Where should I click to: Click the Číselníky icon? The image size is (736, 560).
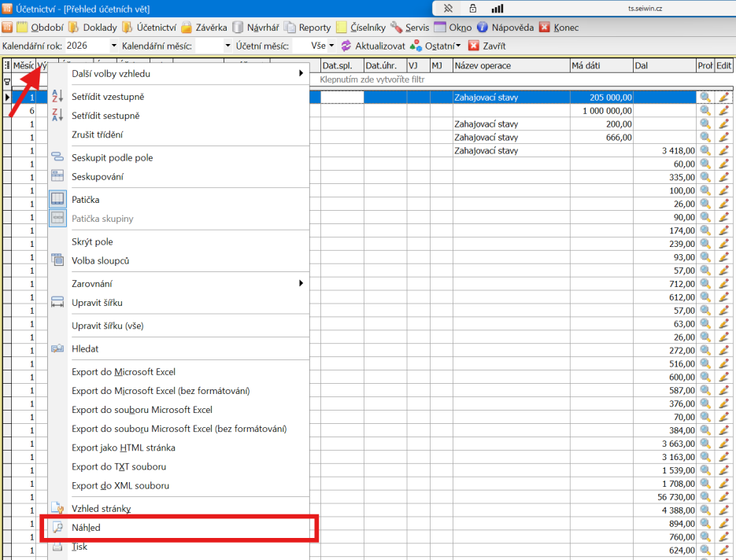[x=342, y=28]
